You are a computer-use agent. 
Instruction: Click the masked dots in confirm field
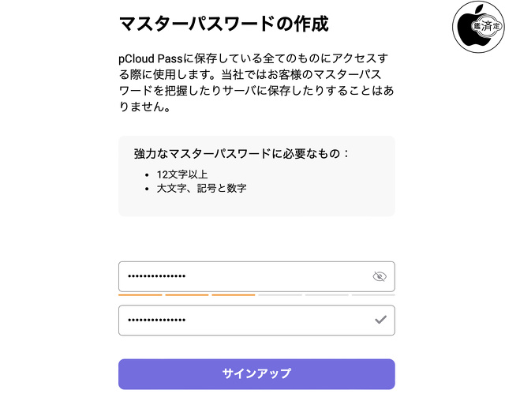[x=156, y=320]
